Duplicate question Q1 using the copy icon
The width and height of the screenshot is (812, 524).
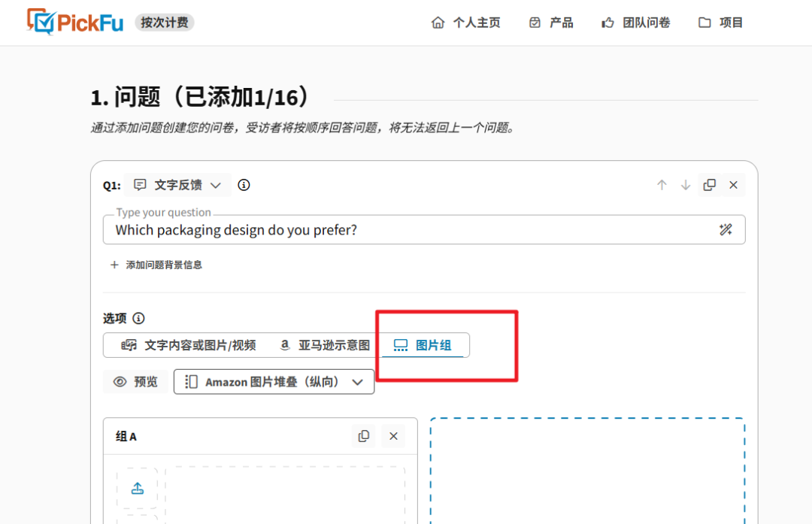[709, 184]
